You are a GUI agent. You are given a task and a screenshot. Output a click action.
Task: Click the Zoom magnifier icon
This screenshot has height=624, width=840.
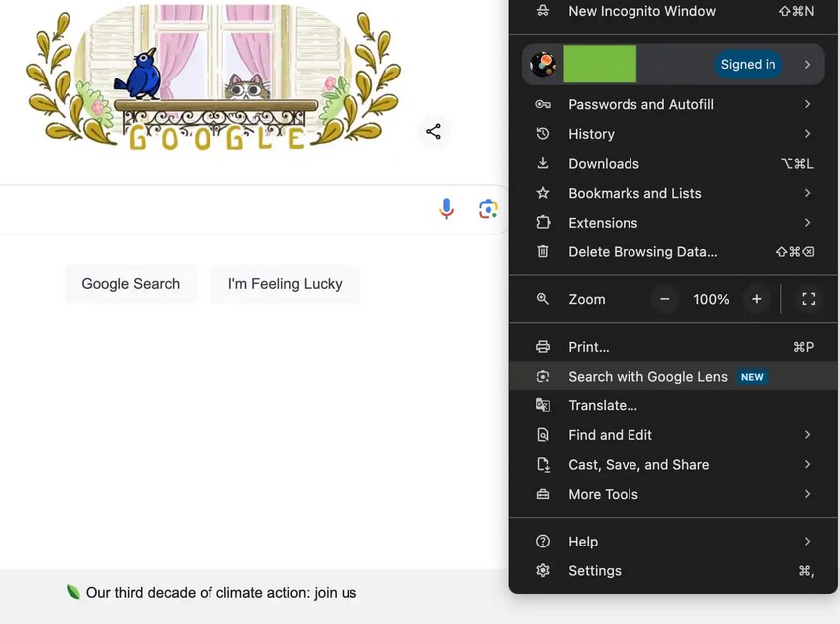[543, 299]
